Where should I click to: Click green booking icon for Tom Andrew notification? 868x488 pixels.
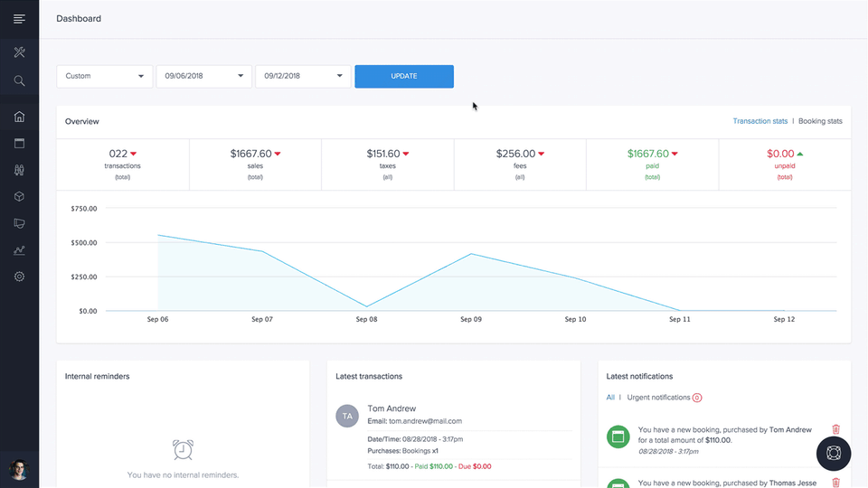click(x=618, y=436)
